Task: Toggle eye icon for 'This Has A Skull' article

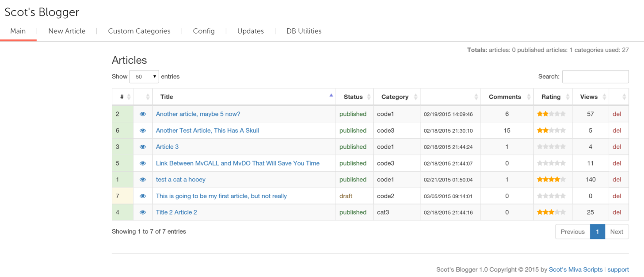Action: [x=143, y=131]
